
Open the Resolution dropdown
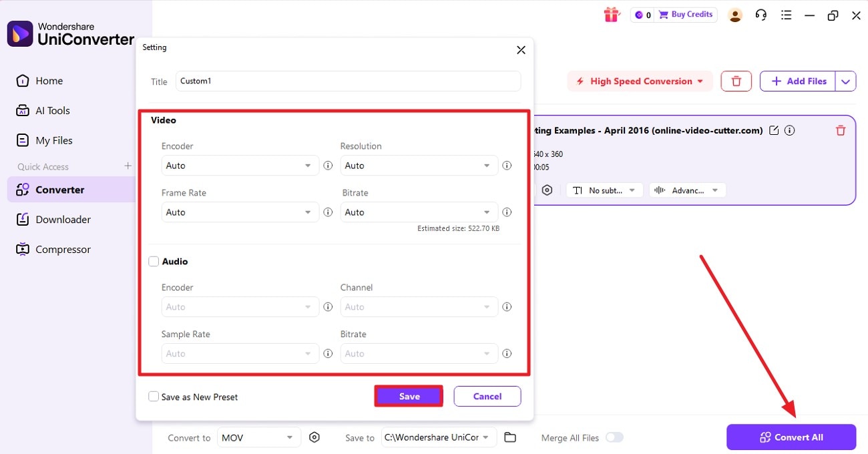(x=419, y=165)
